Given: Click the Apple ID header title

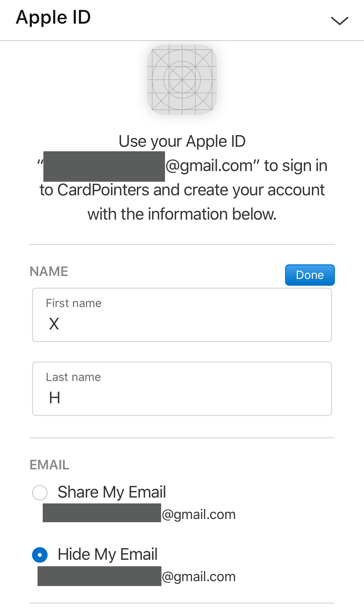Looking at the screenshot, I should [53, 17].
